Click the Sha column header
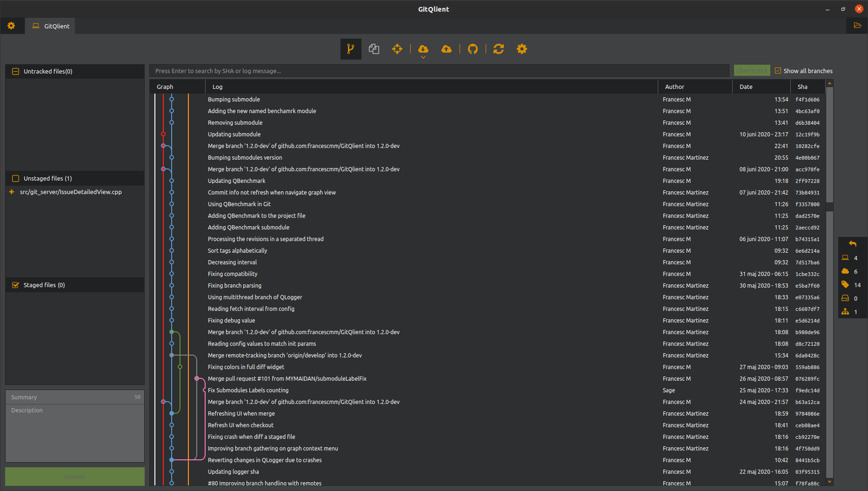The image size is (868, 491). [x=808, y=87]
